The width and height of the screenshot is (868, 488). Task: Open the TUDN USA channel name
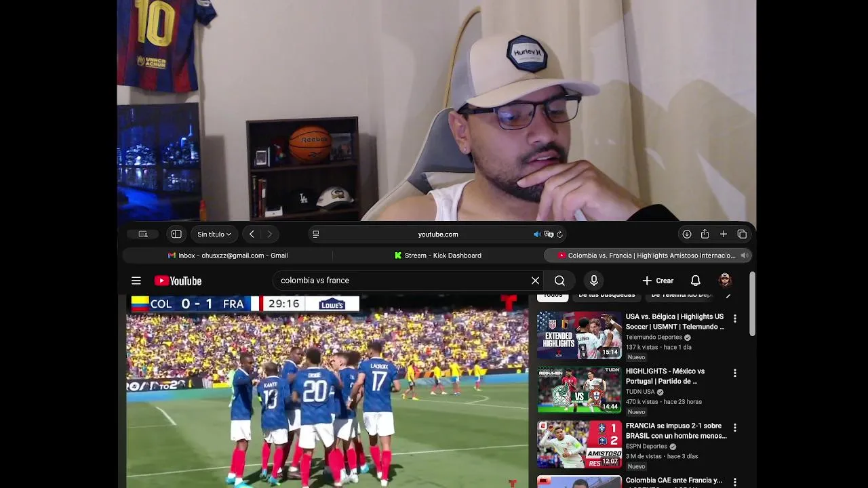640,392
